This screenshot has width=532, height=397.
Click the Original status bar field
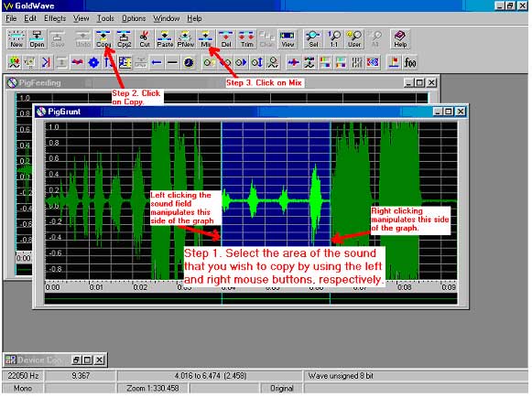[282, 388]
